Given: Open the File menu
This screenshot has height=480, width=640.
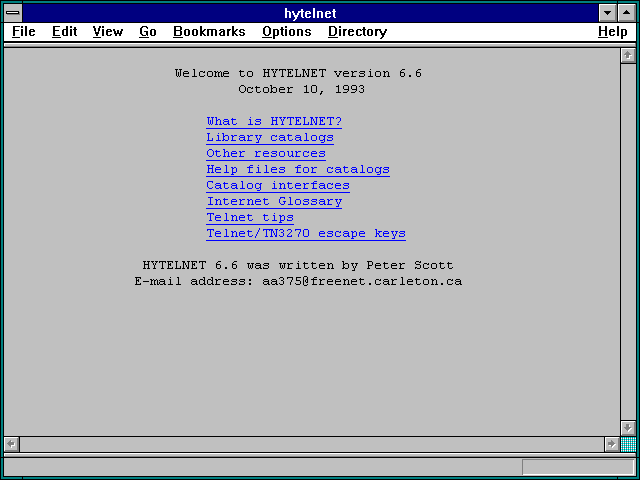Looking at the screenshot, I should tap(24, 31).
